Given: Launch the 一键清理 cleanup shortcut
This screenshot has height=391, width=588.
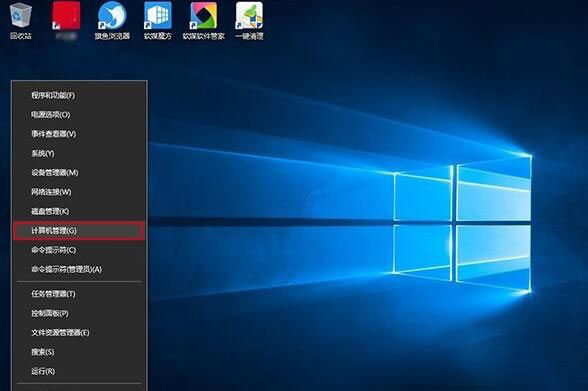Looking at the screenshot, I should pyautogui.click(x=249, y=21).
